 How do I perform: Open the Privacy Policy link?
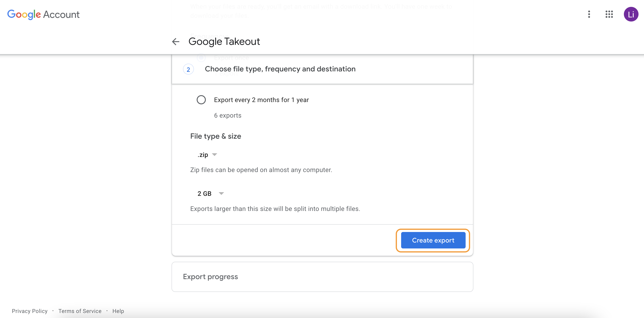30,311
